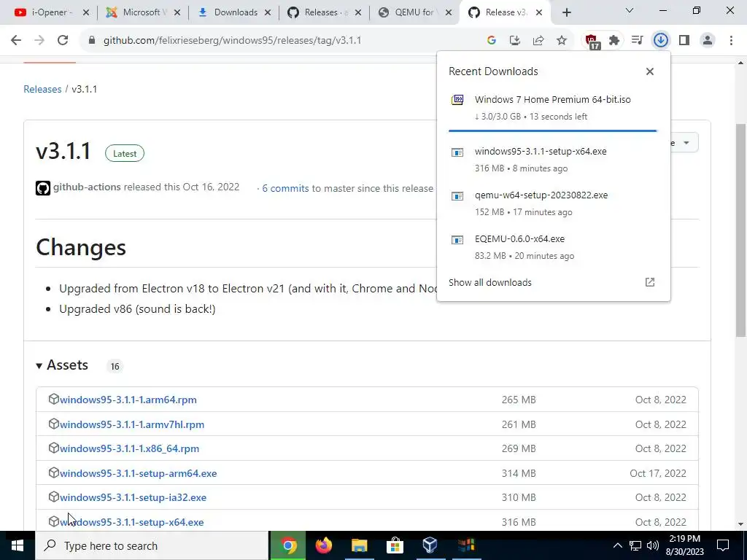Open the browser side panel
This screenshot has height=560, width=747.
tap(684, 41)
